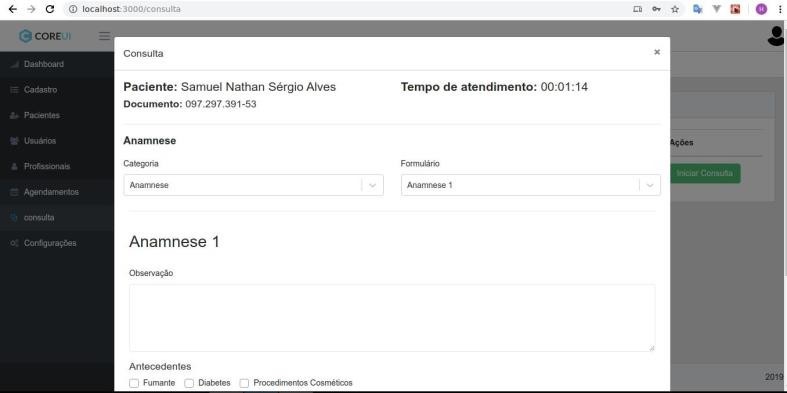Check the Fumante checkbox
787x393 pixels.
(x=134, y=383)
